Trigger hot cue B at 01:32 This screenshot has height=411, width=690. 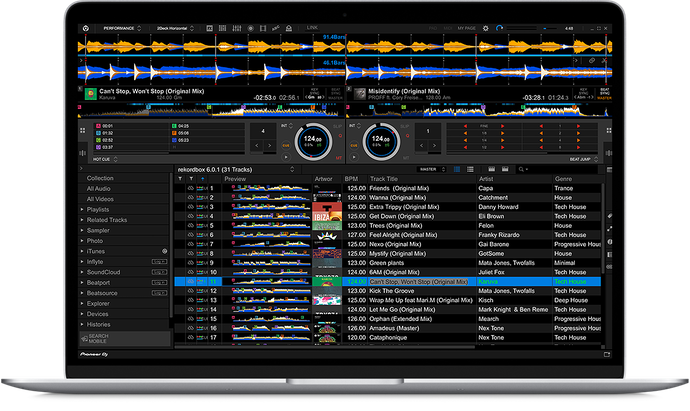[x=131, y=133]
